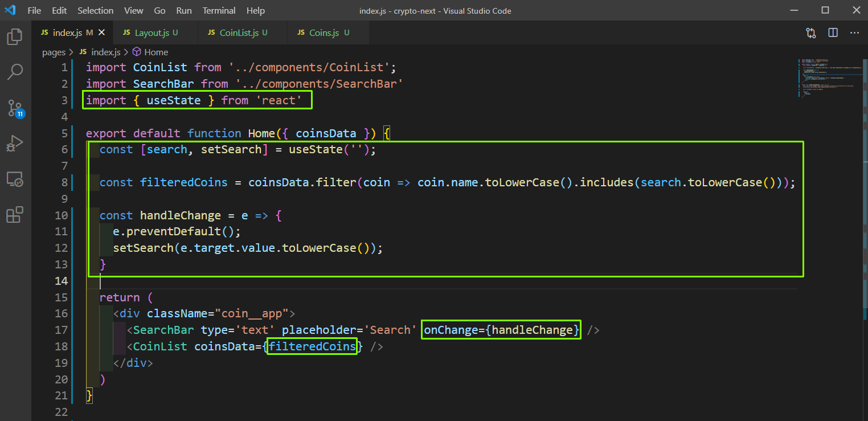Click onChange={handleChange} on line 17
This screenshot has height=421, width=868.
click(x=501, y=330)
